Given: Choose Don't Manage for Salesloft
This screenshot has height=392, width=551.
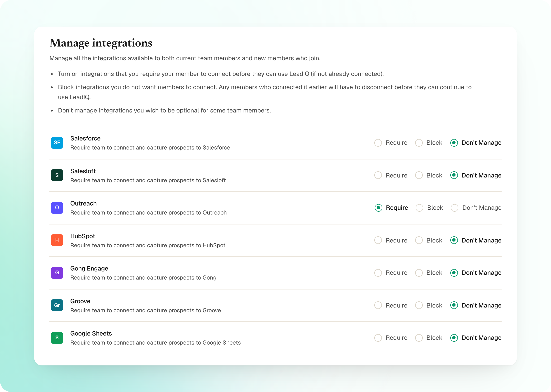Looking at the screenshot, I should click(x=454, y=175).
